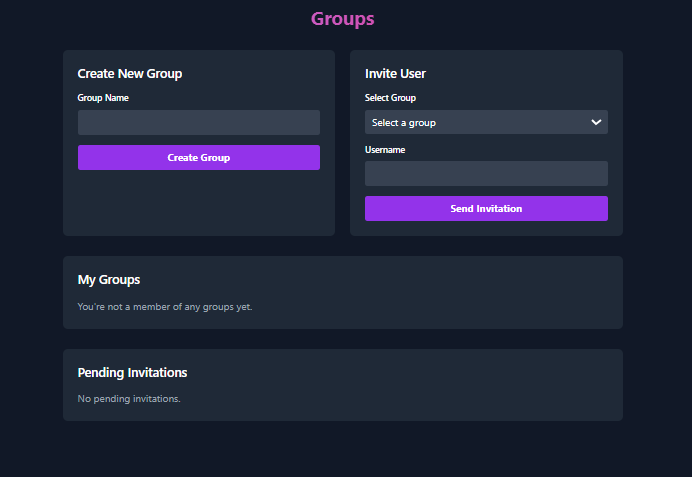
Task: Click the Select Group label
Action: tap(390, 98)
